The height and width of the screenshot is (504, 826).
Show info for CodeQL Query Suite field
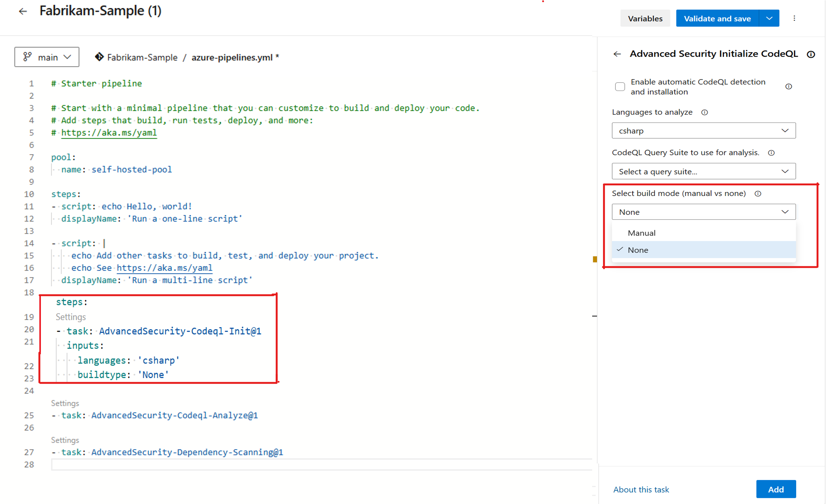pyautogui.click(x=771, y=153)
